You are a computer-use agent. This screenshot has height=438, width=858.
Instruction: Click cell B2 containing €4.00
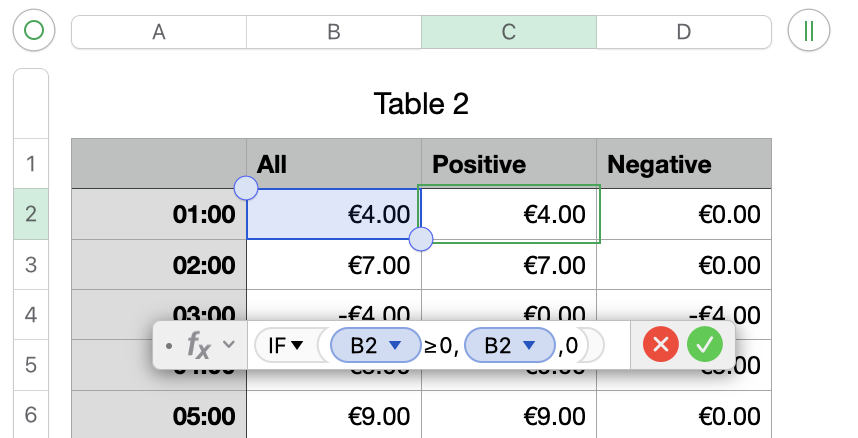pyautogui.click(x=334, y=214)
